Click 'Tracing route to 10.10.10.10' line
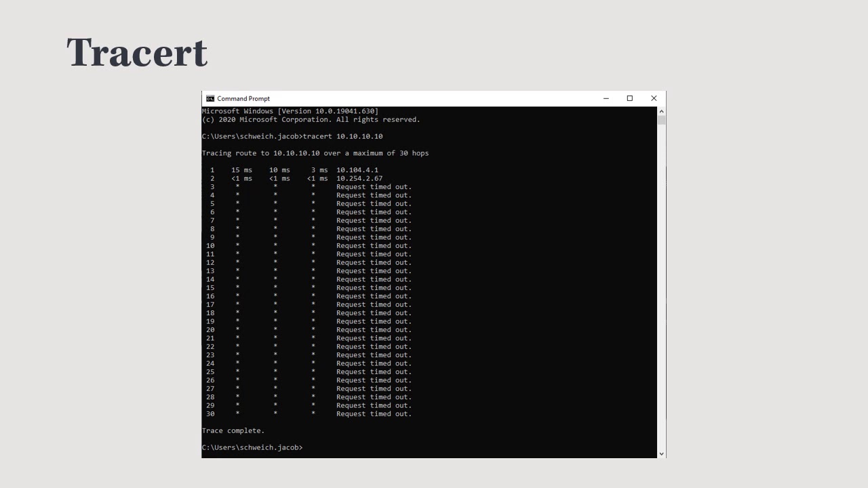This screenshot has height=488, width=868. coord(315,153)
